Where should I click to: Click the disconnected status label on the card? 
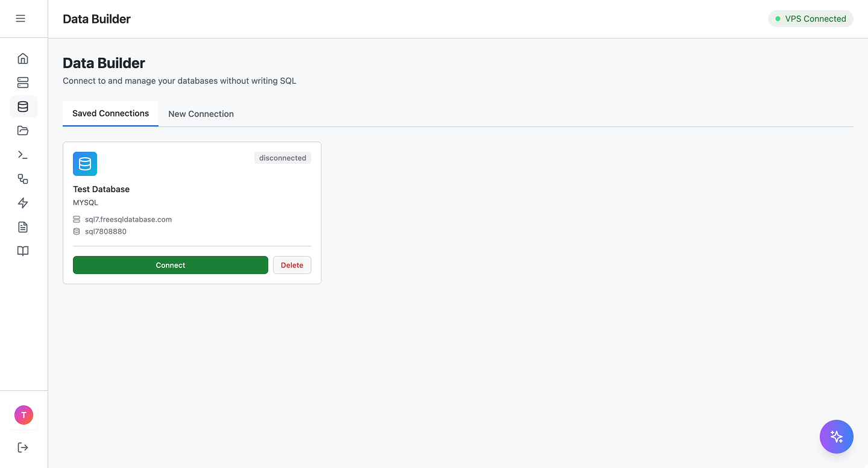click(283, 157)
